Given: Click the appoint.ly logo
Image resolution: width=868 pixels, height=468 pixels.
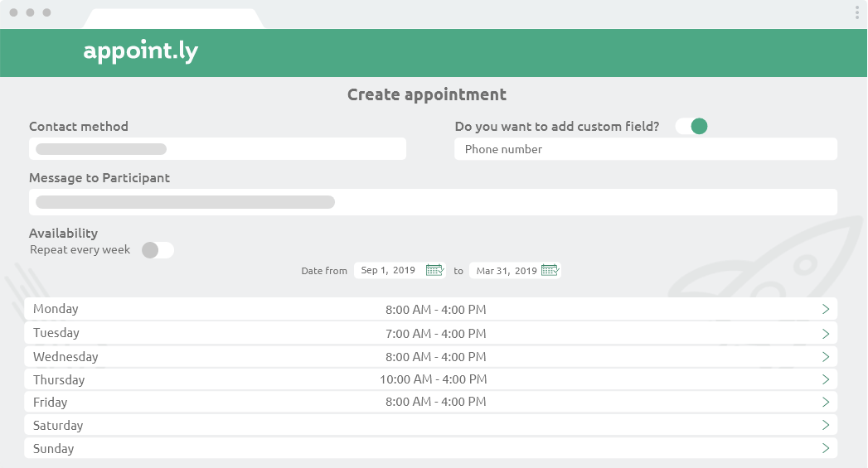Looking at the screenshot, I should tap(141, 51).
